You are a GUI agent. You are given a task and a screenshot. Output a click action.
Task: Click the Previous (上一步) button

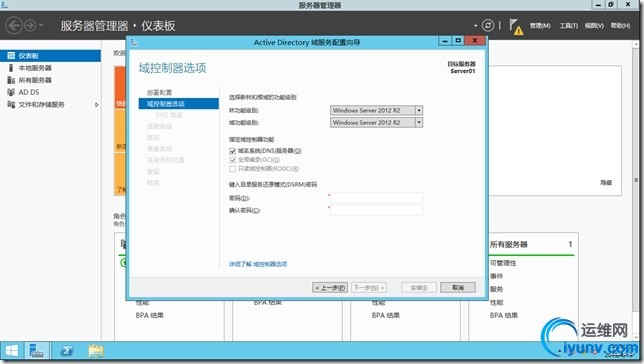[x=330, y=288]
